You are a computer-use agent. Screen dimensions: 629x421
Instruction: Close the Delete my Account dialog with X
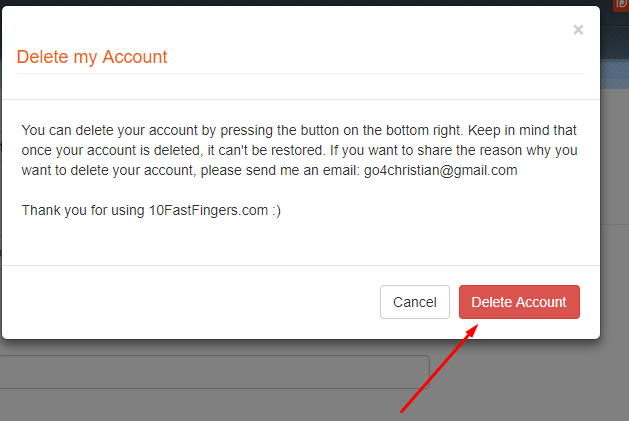pyautogui.click(x=578, y=30)
